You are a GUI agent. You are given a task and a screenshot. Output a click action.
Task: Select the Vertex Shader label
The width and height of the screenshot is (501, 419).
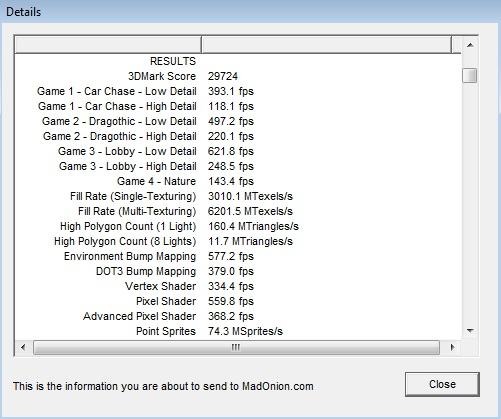point(161,286)
